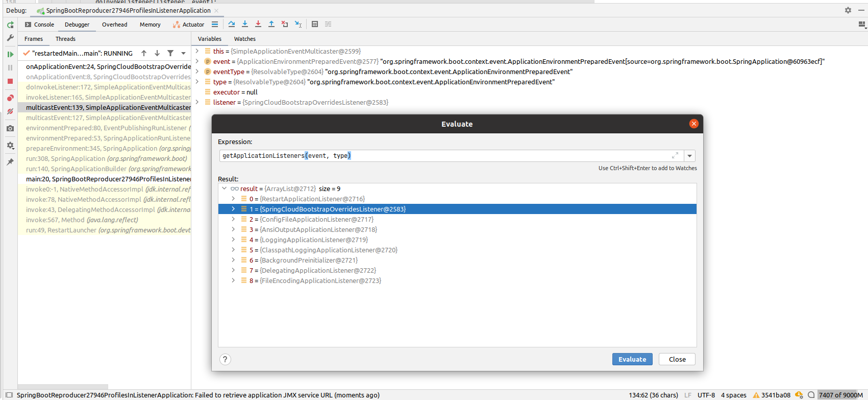Switch to the Memory tab
The height and width of the screenshot is (400, 868).
pyautogui.click(x=150, y=25)
